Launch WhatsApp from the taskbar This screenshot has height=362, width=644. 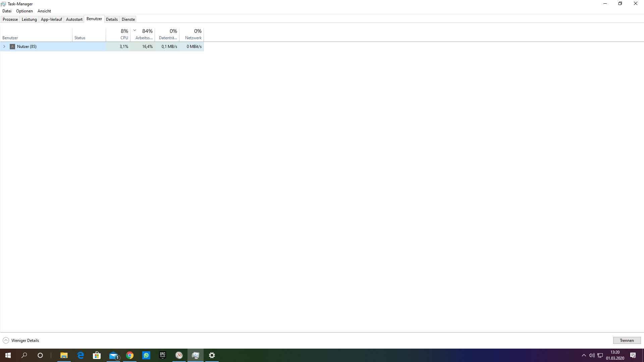coord(146,355)
